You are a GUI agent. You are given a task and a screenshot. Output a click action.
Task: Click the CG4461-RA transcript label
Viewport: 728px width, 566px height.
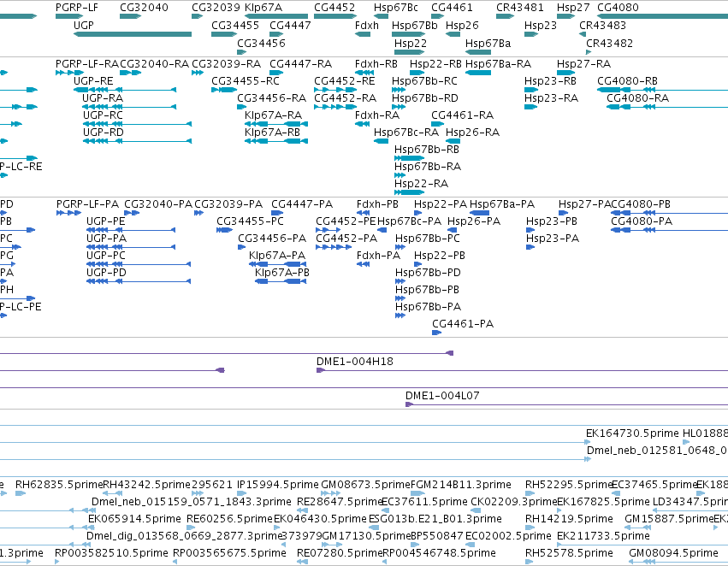463,115
